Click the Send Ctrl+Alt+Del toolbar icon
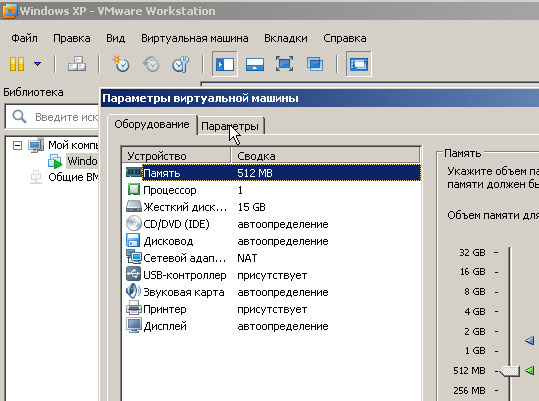Image resolution: width=539 pixels, height=401 pixels. point(77,64)
